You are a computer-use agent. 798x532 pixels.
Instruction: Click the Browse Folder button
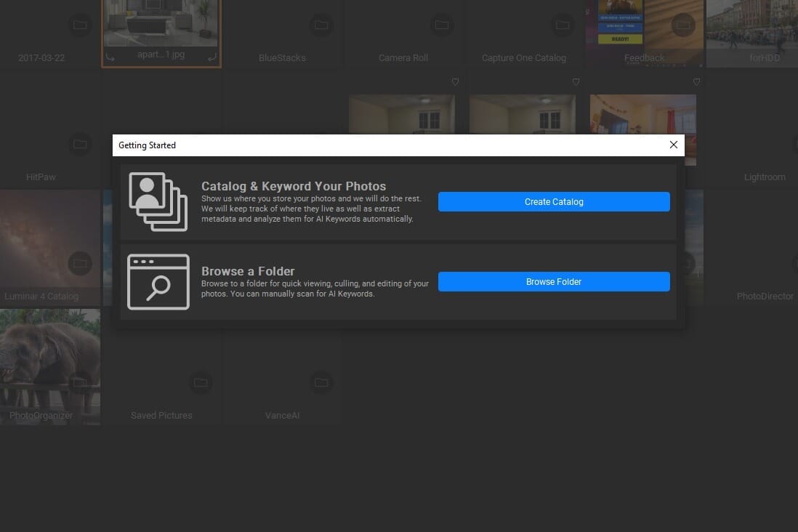pos(554,282)
